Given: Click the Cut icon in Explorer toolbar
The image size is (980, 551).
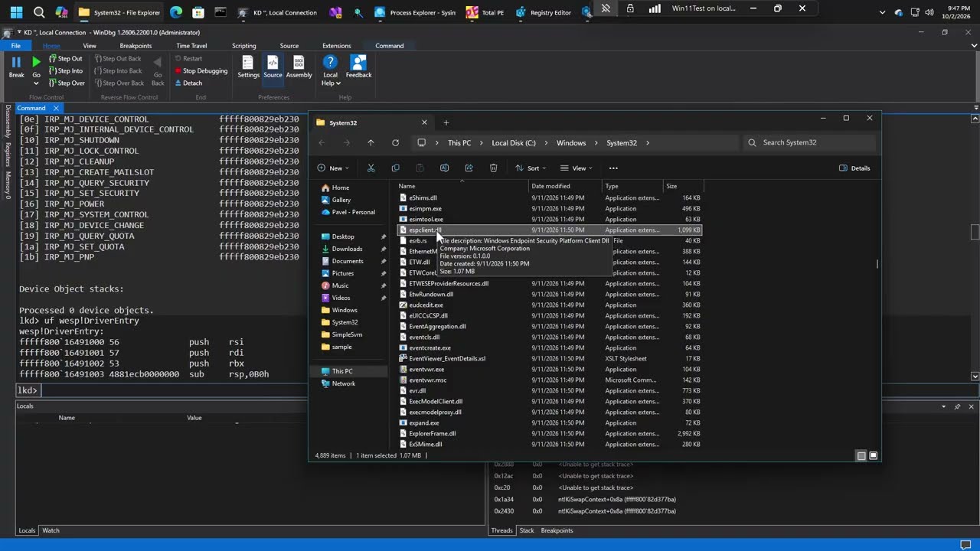Looking at the screenshot, I should point(371,168).
